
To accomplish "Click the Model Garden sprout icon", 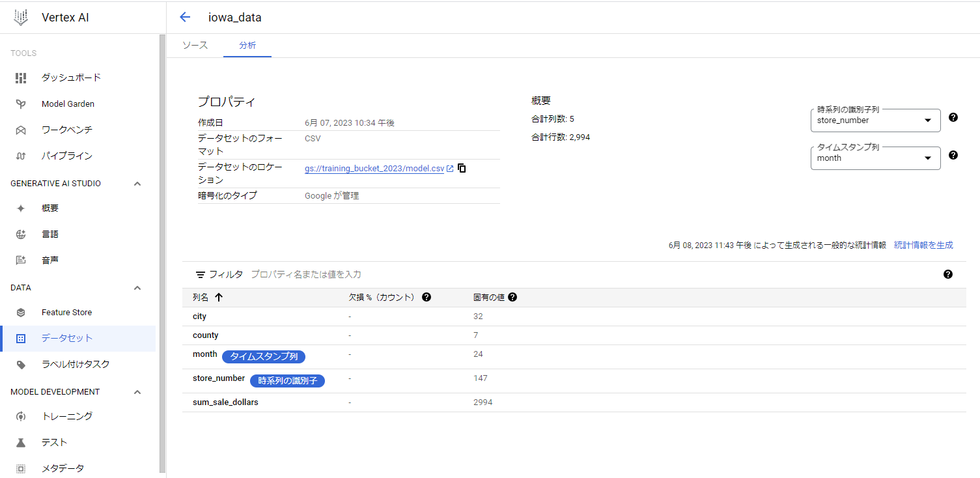I will click(21, 104).
